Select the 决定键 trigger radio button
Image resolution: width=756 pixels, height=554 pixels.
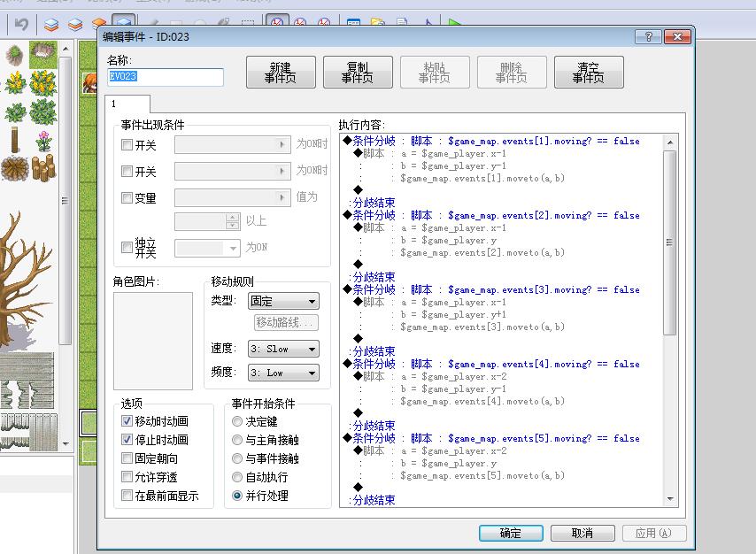coord(236,421)
